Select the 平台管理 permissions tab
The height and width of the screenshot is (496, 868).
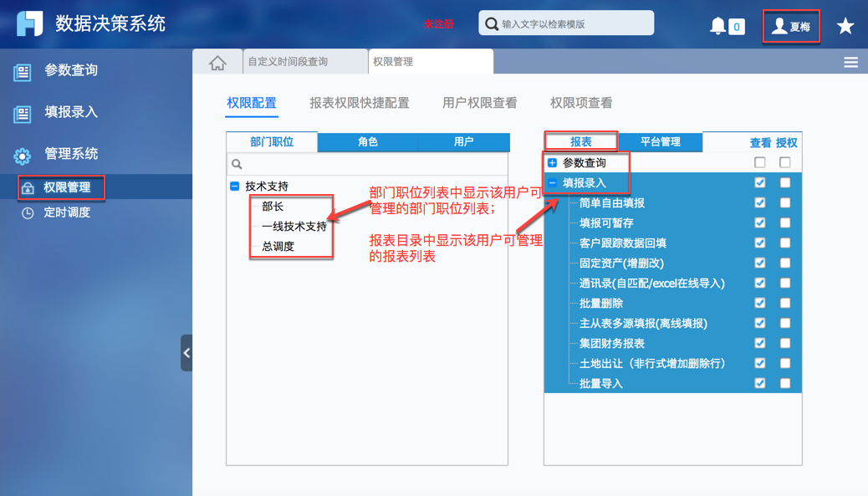coord(661,141)
